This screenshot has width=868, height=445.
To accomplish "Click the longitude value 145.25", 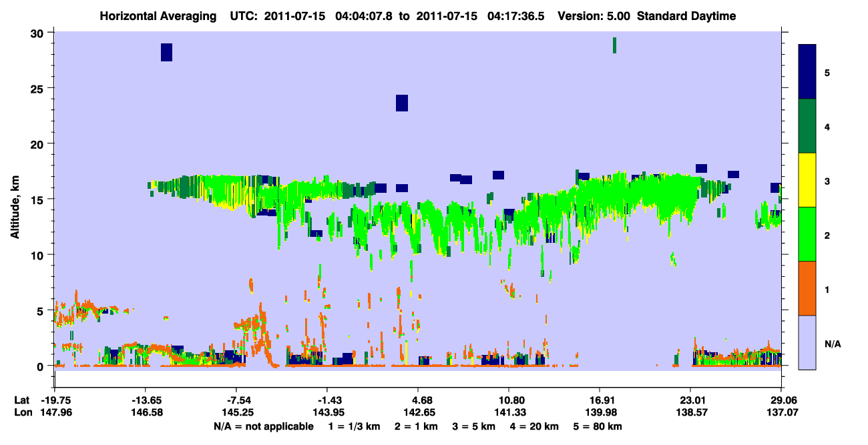I will 236,412.
